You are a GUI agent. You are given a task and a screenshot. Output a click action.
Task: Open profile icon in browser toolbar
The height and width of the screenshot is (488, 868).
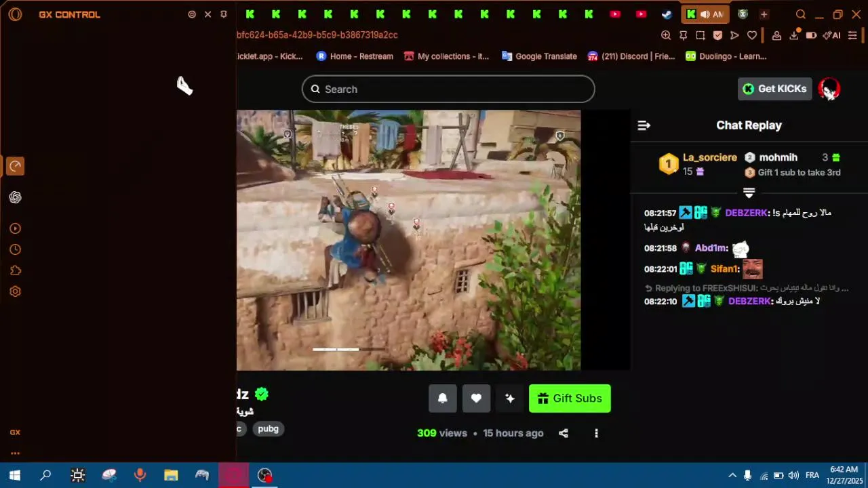[777, 35]
